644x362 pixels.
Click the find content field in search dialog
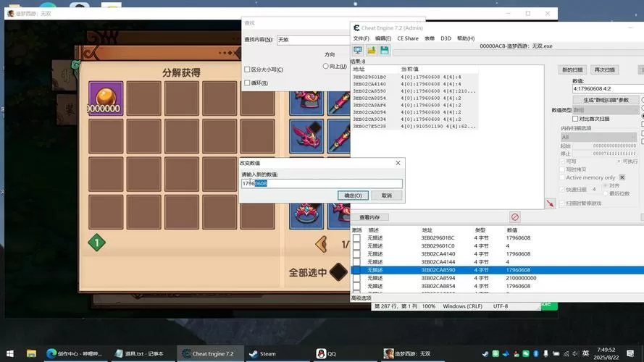(x=314, y=39)
